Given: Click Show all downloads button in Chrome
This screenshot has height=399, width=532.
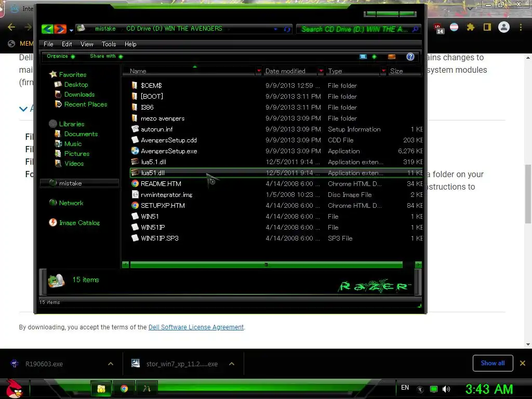Looking at the screenshot, I should pyautogui.click(x=493, y=363).
